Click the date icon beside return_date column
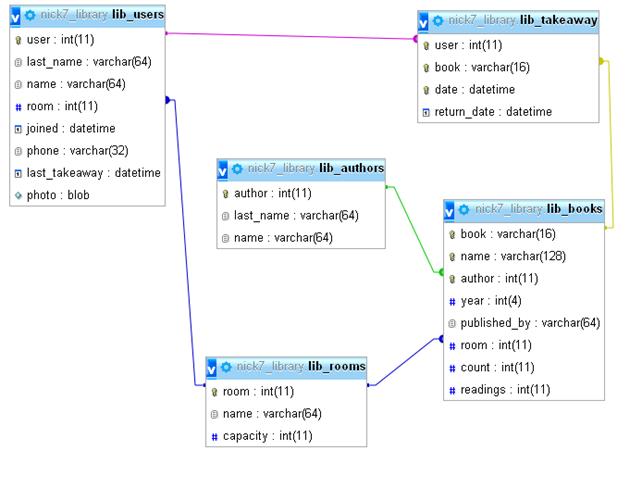Image resolution: width=642 pixels, height=488 pixels. tap(426, 112)
